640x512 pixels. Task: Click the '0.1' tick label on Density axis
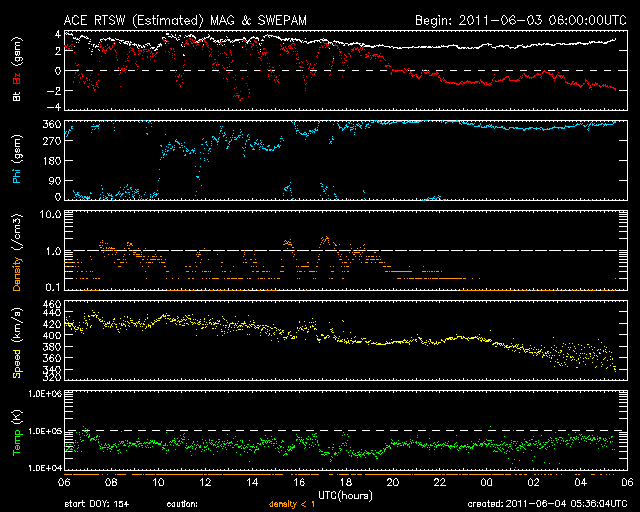[53, 287]
